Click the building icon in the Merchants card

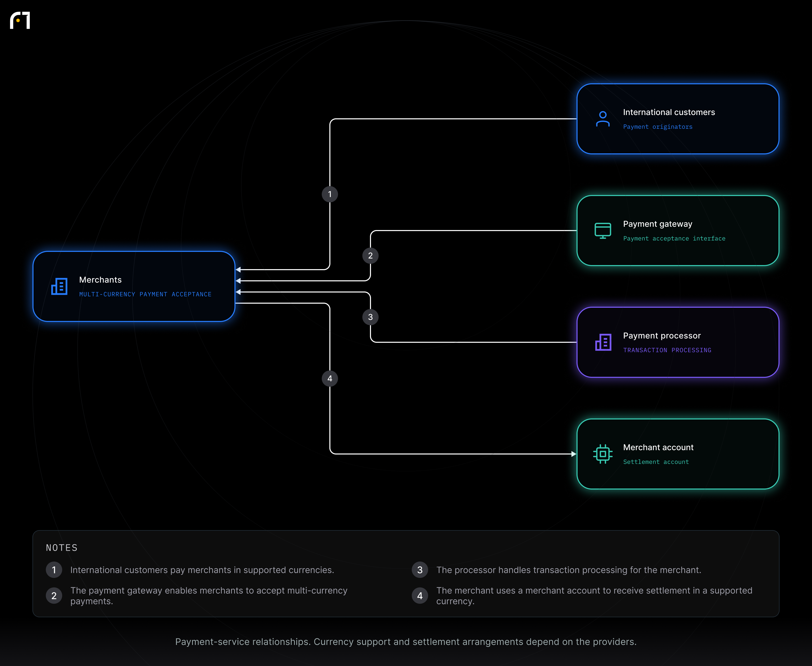pos(59,286)
